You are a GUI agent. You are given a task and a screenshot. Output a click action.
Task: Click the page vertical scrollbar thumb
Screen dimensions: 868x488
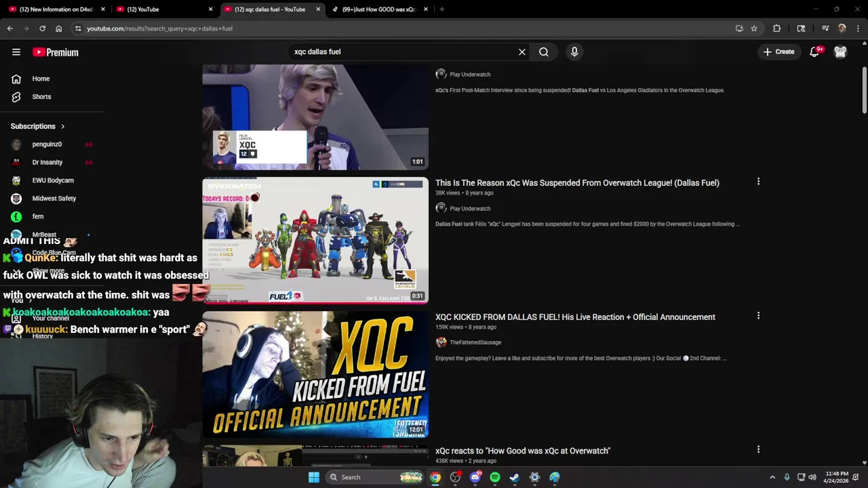coord(864,91)
